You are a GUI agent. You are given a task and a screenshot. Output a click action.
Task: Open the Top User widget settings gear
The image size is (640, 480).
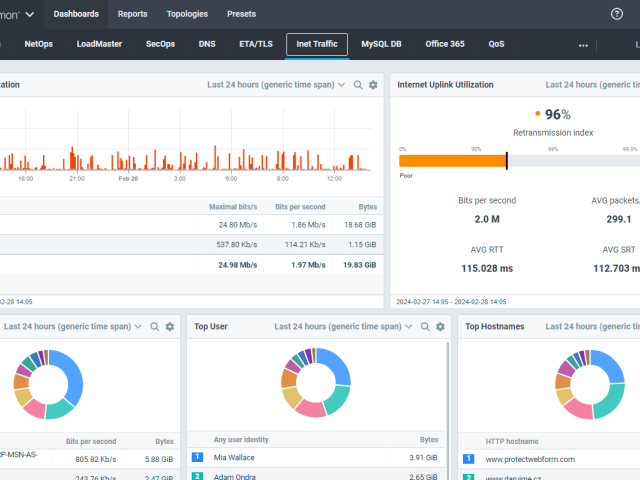point(440,326)
